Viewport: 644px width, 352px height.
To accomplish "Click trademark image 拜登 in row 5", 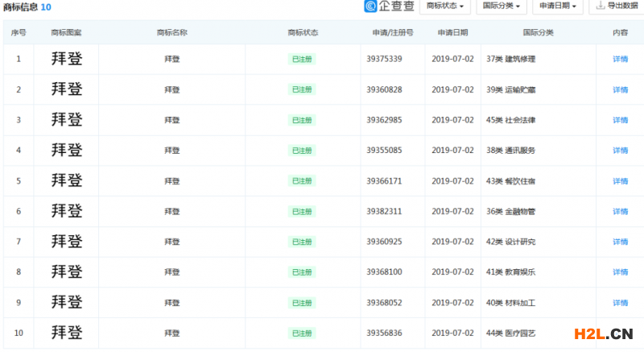I will [x=67, y=180].
